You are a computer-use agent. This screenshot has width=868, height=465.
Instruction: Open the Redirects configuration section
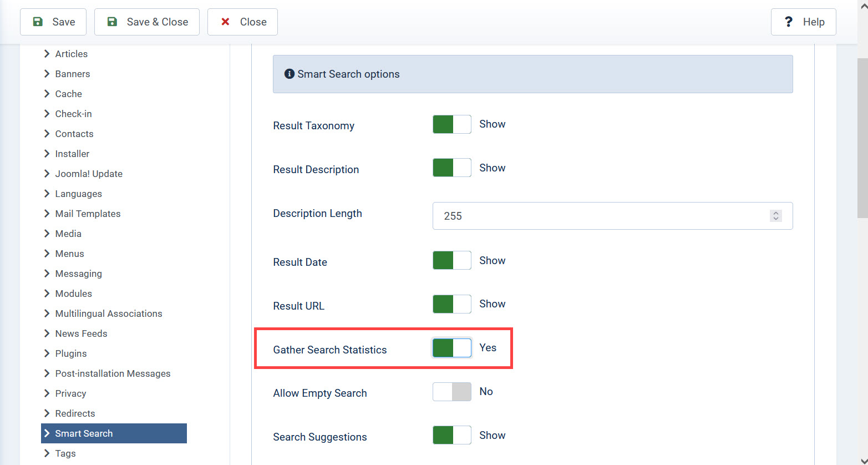point(75,413)
